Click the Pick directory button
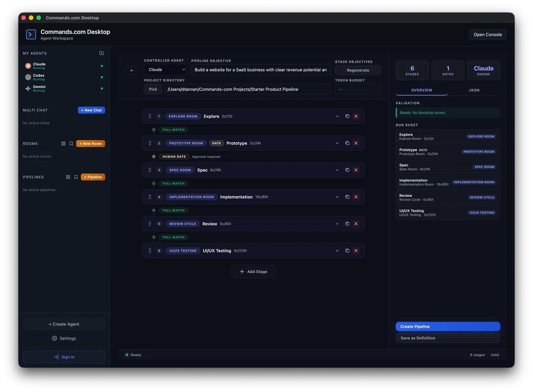 [x=153, y=89]
